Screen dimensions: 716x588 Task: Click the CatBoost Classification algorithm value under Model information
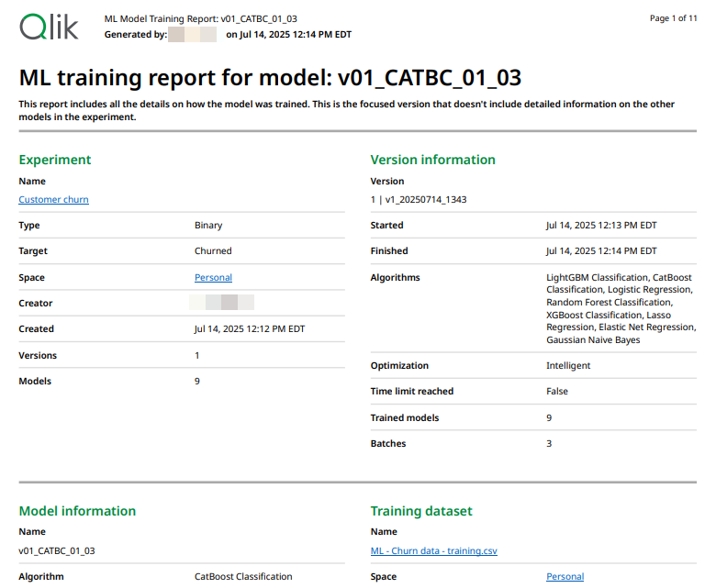[x=243, y=576]
